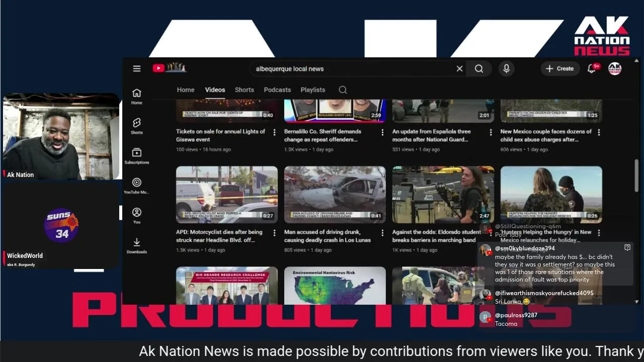The height and width of the screenshot is (362, 644).
Task: Click the Ak Nation webcam feed
Action: click(61, 137)
